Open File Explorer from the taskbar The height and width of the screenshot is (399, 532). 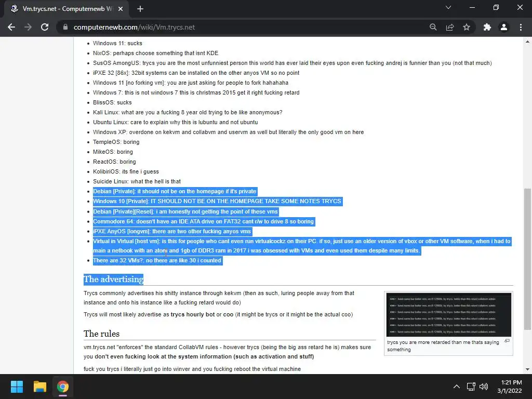click(x=39, y=387)
